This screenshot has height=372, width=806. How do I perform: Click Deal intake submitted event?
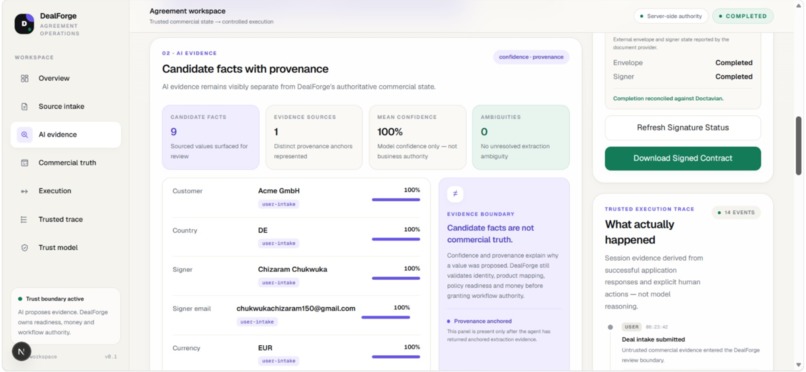pyautogui.click(x=653, y=339)
